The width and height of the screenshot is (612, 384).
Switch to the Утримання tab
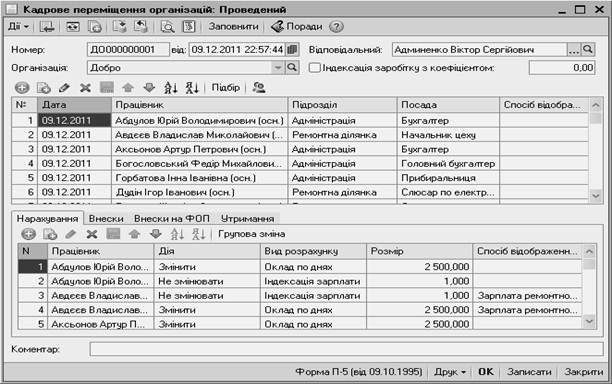247,219
